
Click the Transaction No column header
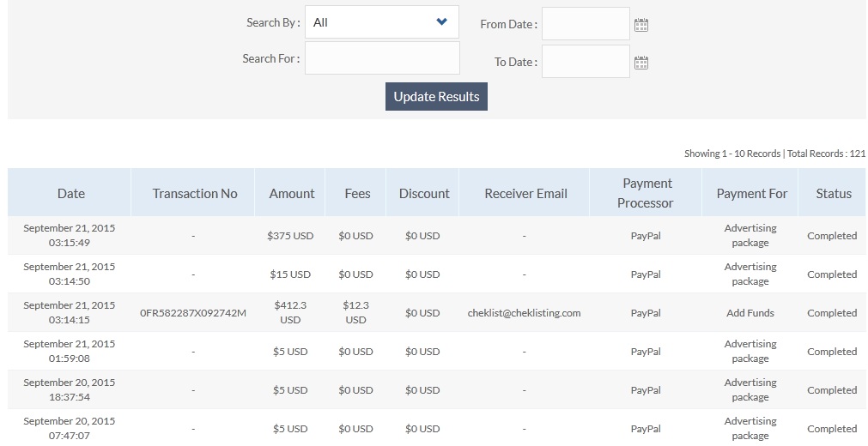coord(195,193)
